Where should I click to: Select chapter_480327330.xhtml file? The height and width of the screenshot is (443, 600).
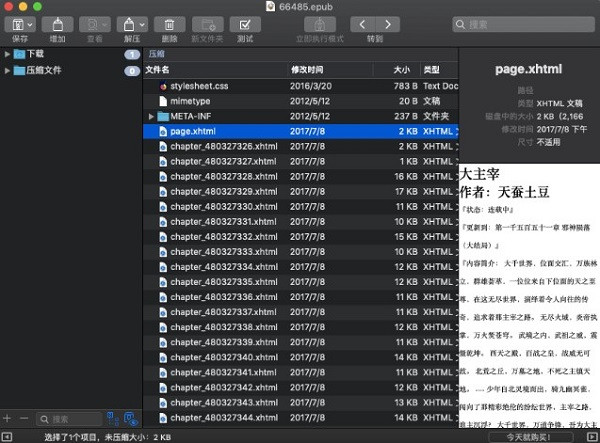click(x=301, y=207)
